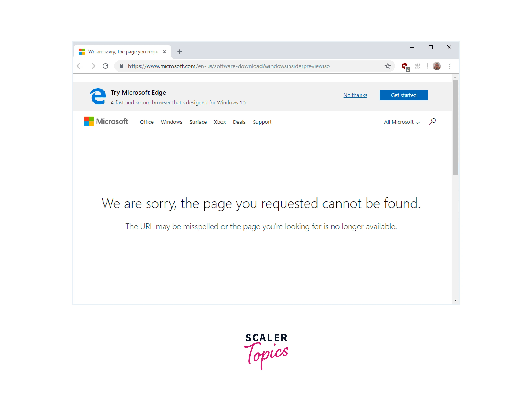Click the page scrollbar down arrow
The width and height of the screenshot is (532, 400).
coord(455,300)
